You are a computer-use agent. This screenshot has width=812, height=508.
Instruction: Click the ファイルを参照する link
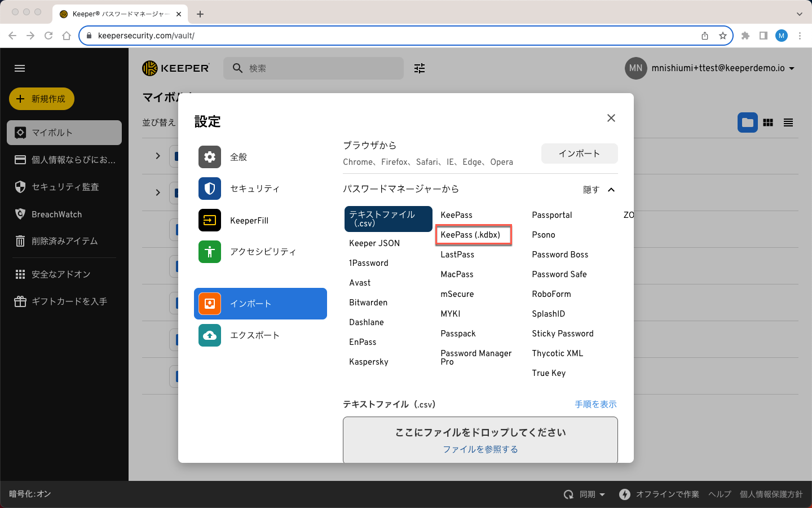pyautogui.click(x=480, y=449)
